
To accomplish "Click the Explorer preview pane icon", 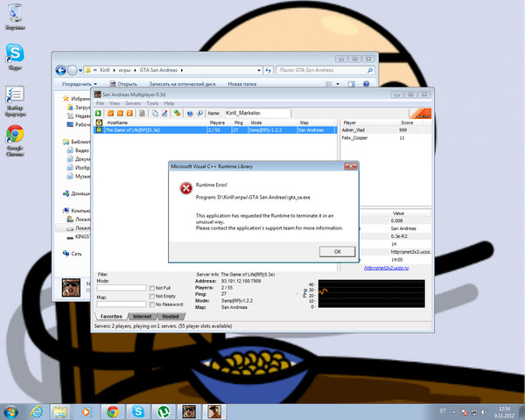I will pos(352,84).
